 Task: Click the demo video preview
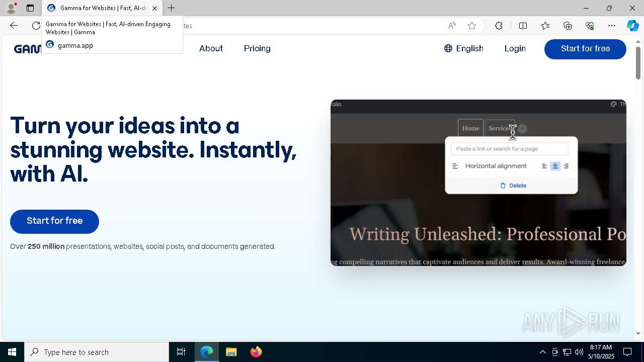coord(478,183)
